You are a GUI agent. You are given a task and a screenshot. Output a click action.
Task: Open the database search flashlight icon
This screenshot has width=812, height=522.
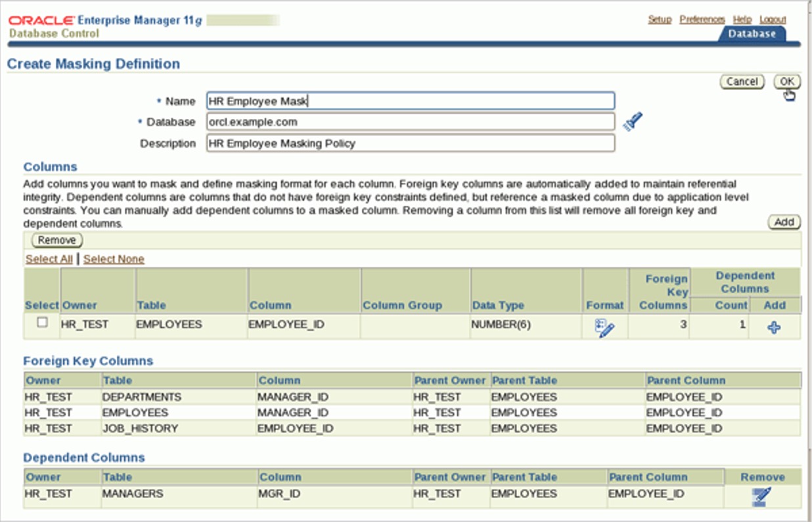[633, 122]
